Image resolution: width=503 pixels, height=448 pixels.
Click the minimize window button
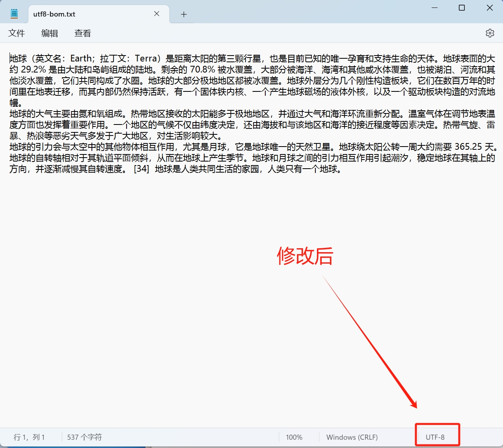tap(434, 8)
